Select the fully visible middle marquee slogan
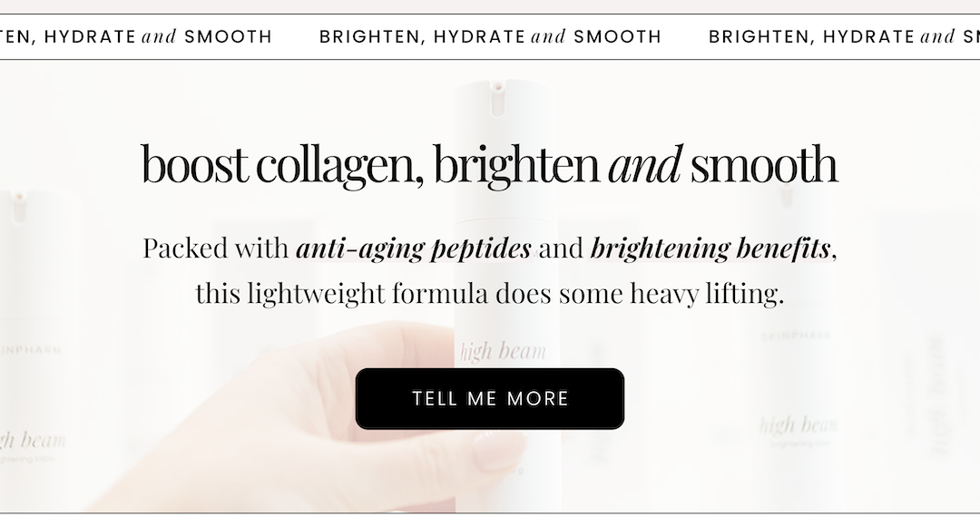This screenshot has height=526, width=980. click(x=490, y=37)
